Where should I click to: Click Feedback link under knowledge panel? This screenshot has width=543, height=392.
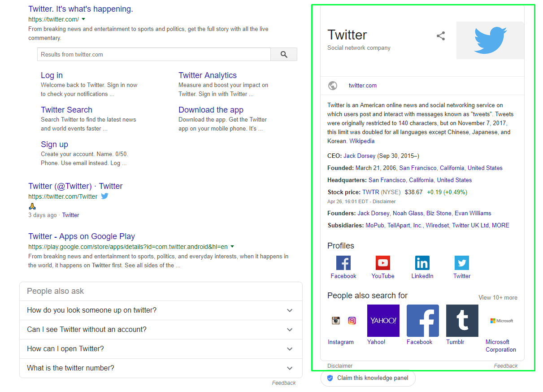pos(506,366)
